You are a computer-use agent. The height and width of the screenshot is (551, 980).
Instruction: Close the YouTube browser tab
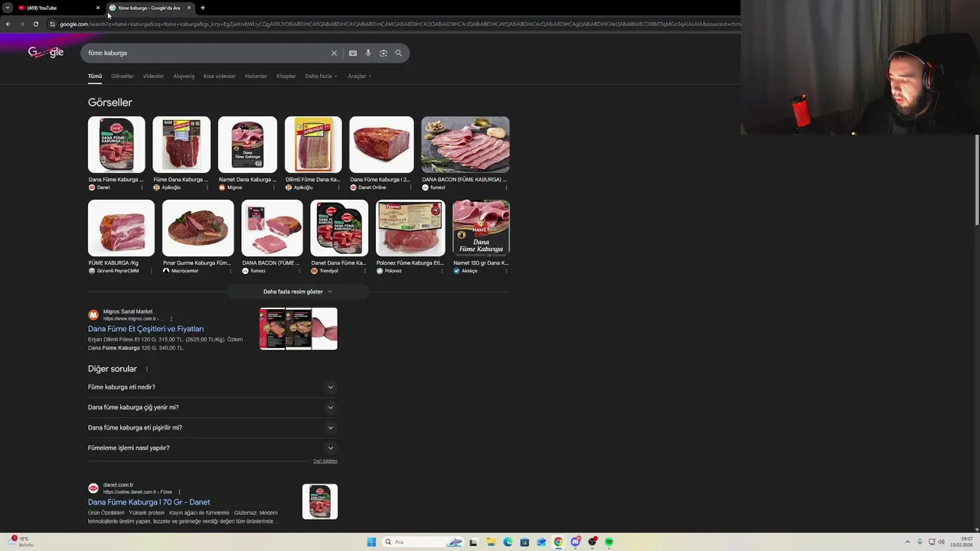coord(97,8)
